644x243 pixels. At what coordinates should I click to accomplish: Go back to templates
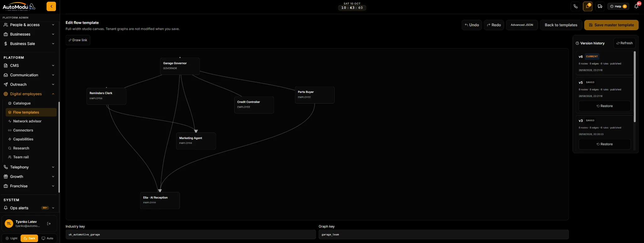pos(561,25)
